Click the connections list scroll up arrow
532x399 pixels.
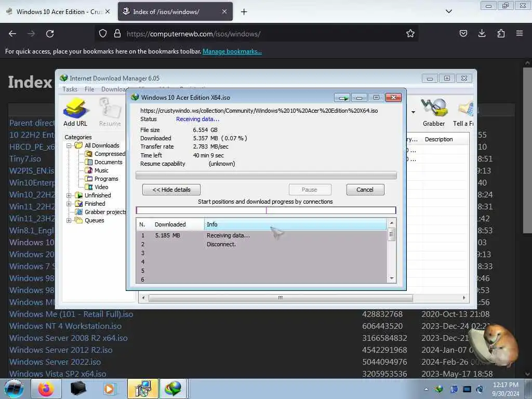392,223
